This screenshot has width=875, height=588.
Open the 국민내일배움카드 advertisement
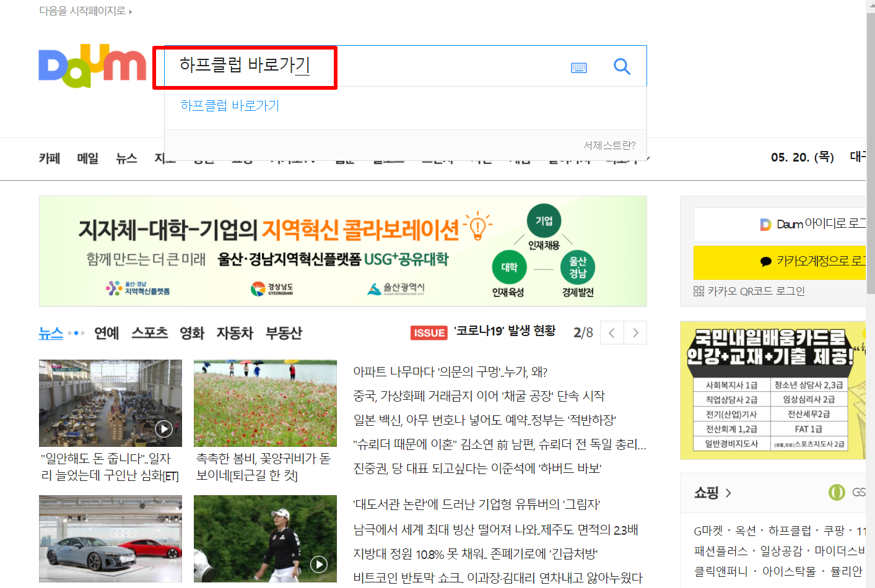773,390
